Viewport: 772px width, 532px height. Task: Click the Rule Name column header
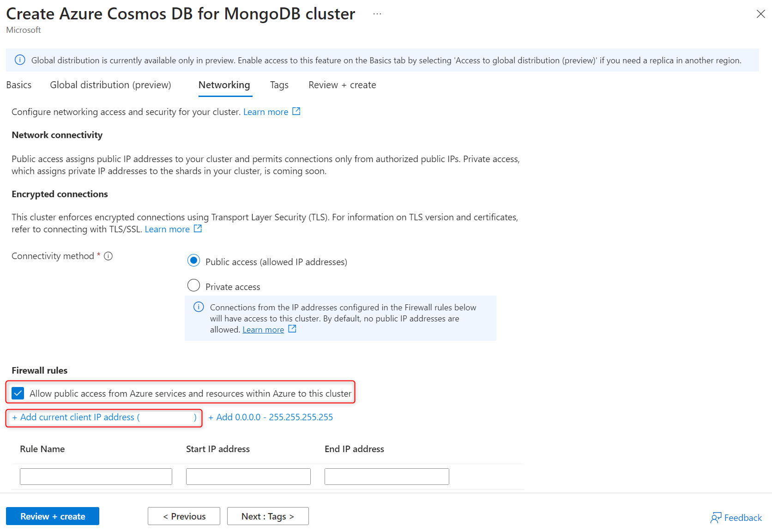tap(42, 449)
